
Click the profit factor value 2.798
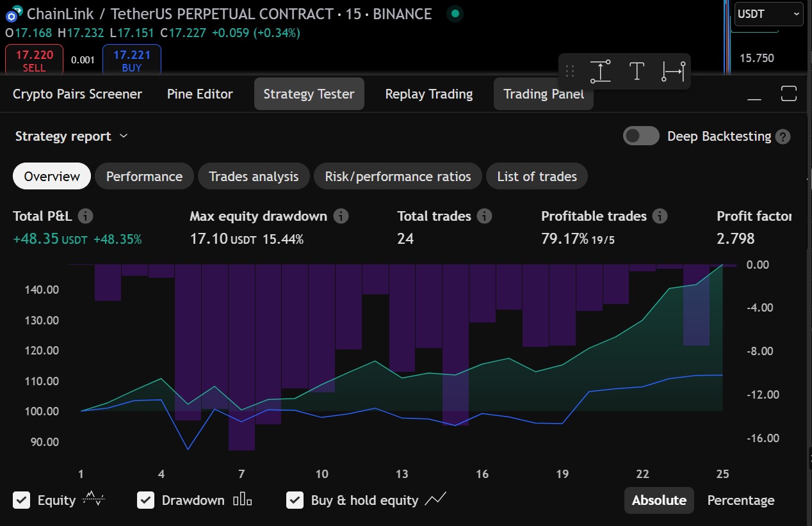click(736, 239)
